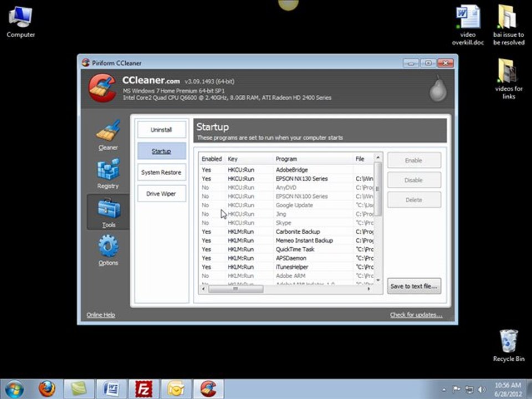This screenshot has height=399, width=532.
Task: Open the Recycle Bin
Action: (x=509, y=346)
